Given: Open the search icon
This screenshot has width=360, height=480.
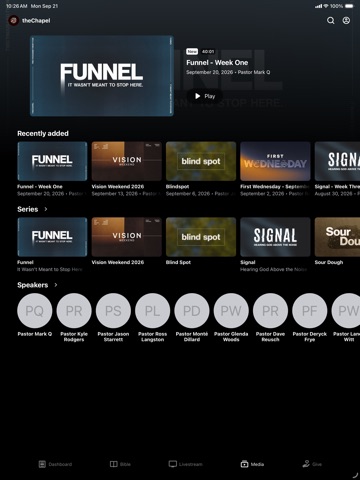Looking at the screenshot, I should 330,21.
